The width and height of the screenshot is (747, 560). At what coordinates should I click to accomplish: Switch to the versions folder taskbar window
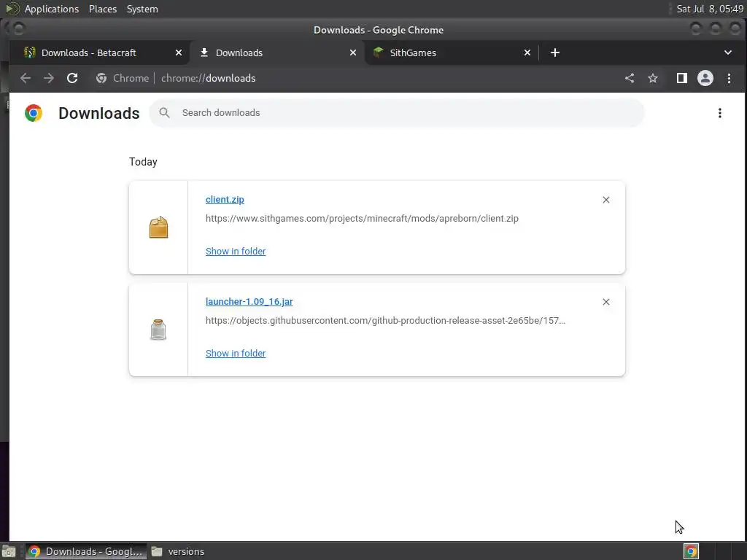[x=178, y=551]
